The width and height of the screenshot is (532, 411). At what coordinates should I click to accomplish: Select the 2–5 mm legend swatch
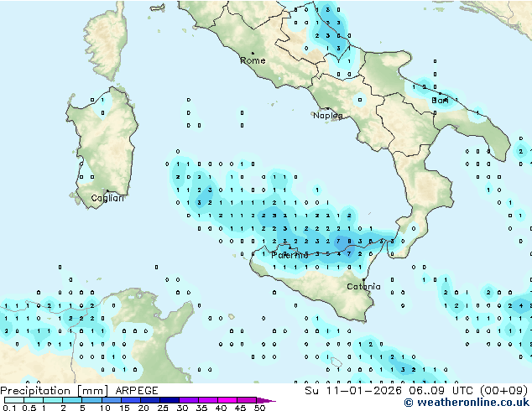coord(72,400)
